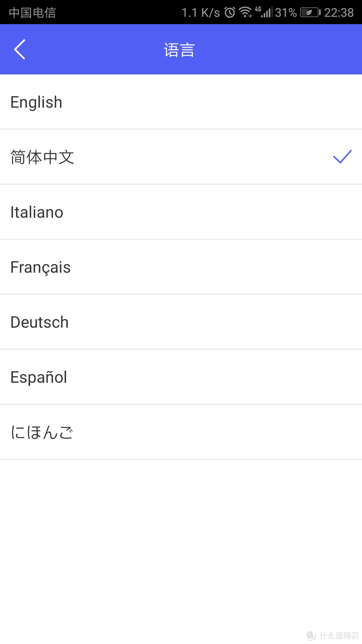Select English as the language
Screen dimensions: 362x644
[181, 102]
